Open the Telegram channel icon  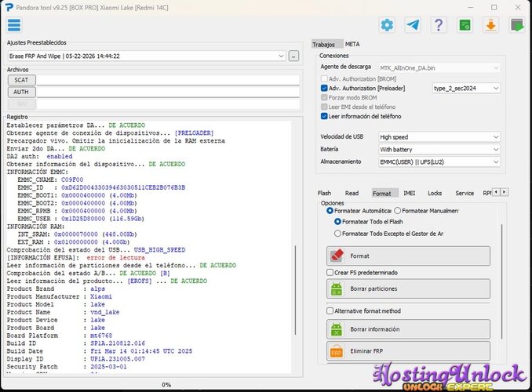click(x=413, y=25)
